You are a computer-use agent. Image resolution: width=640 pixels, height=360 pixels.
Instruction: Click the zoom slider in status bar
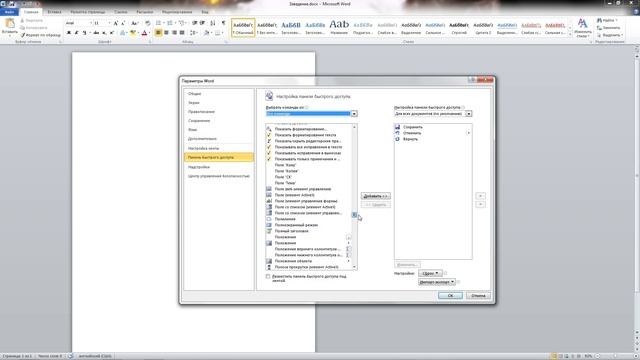click(616, 356)
